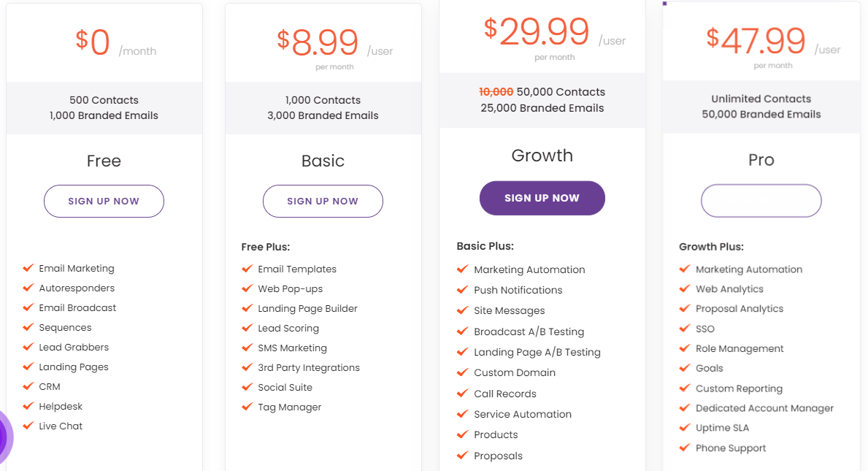
Task: Click the checkmark beside Landing Page Builder
Action: pos(247,307)
